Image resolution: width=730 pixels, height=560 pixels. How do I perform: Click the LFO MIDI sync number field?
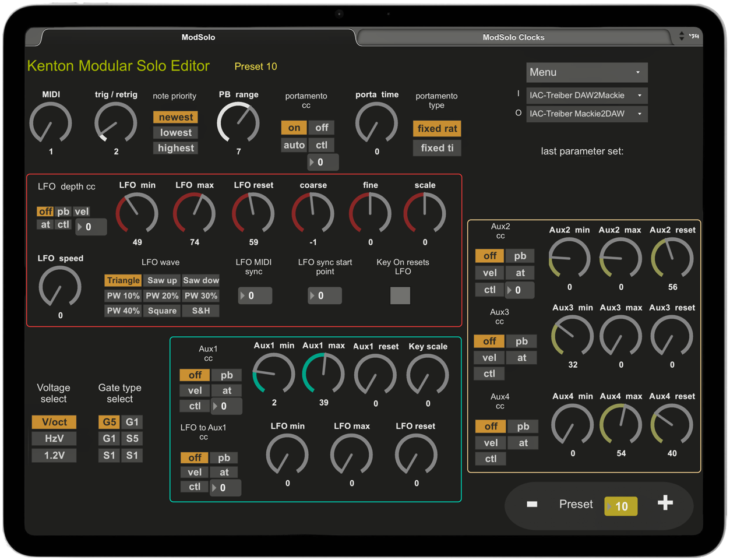pyautogui.click(x=255, y=295)
